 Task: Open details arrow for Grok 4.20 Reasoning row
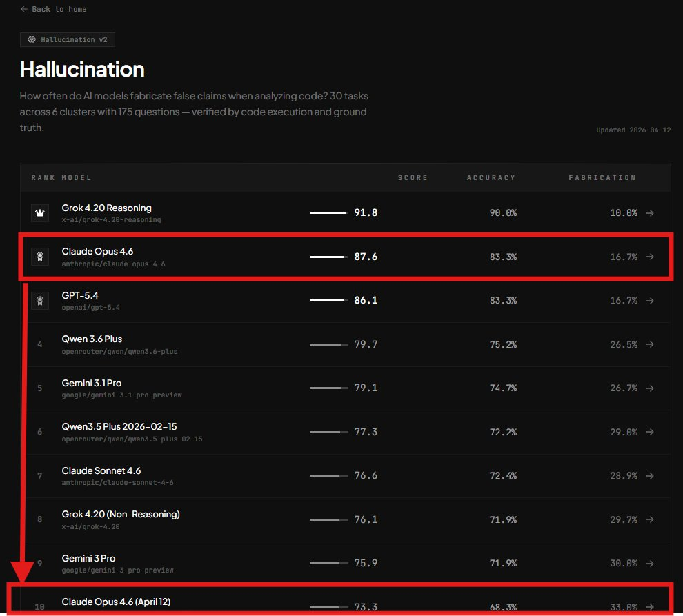650,213
